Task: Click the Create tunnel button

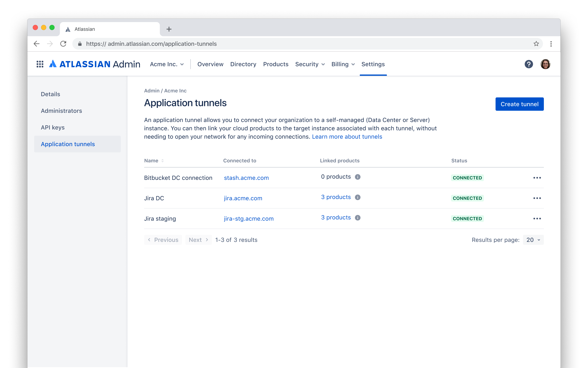Action: (x=519, y=104)
